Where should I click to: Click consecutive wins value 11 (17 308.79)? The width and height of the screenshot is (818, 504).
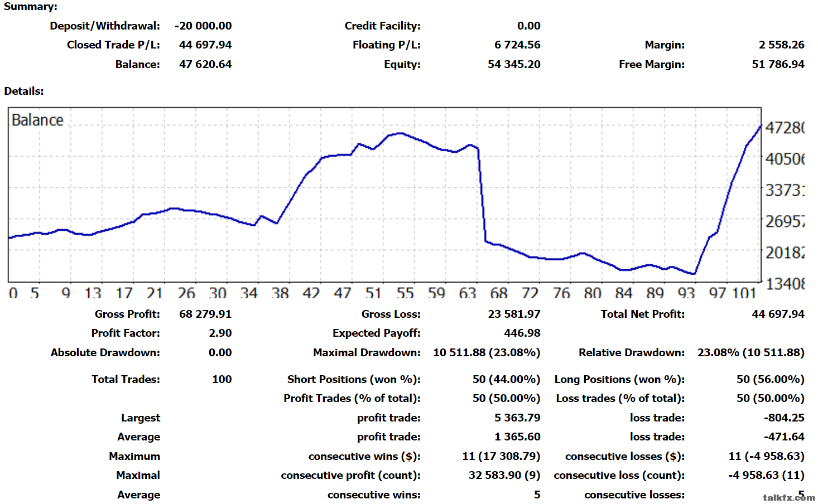501,456
